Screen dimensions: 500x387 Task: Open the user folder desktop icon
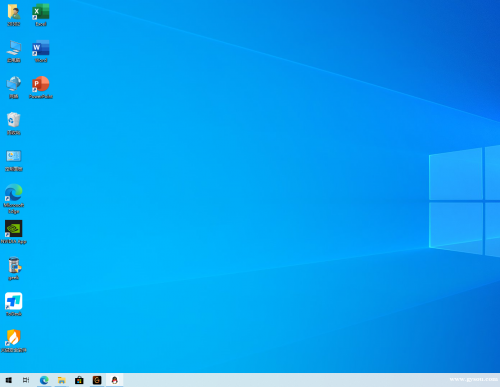tap(14, 15)
